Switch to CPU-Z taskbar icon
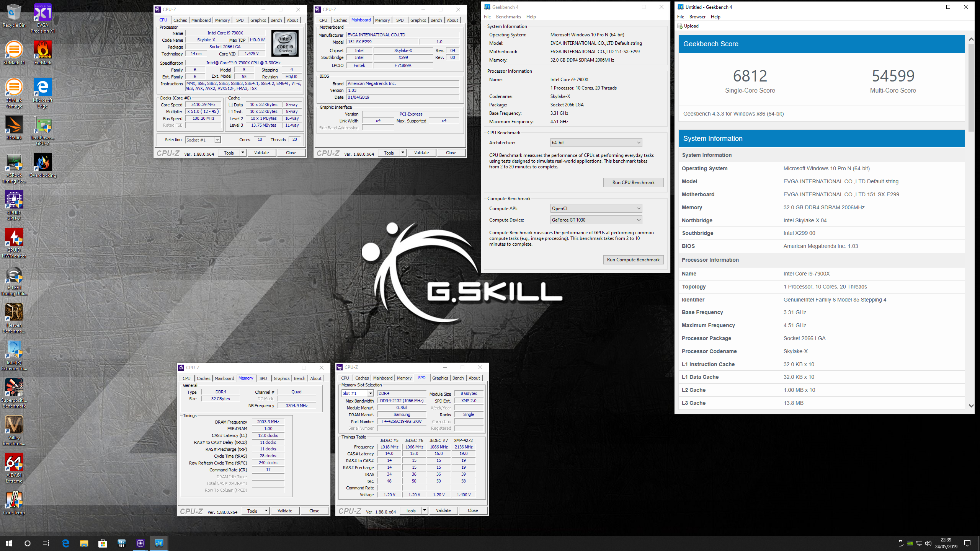The height and width of the screenshot is (551, 980). click(x=140, y=543)
